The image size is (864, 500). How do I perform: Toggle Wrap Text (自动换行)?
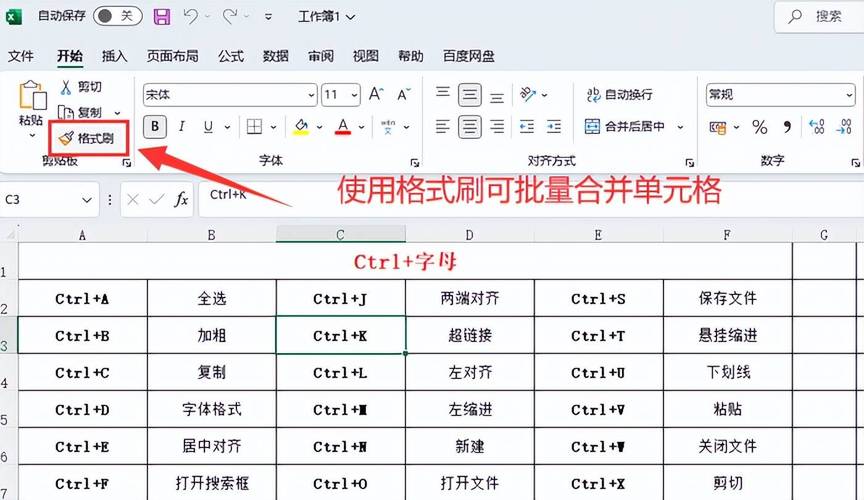tap(619, 94)
